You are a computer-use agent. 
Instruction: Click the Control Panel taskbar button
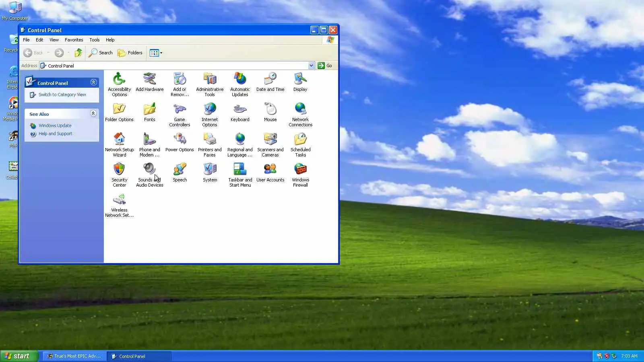pos(139,356)
